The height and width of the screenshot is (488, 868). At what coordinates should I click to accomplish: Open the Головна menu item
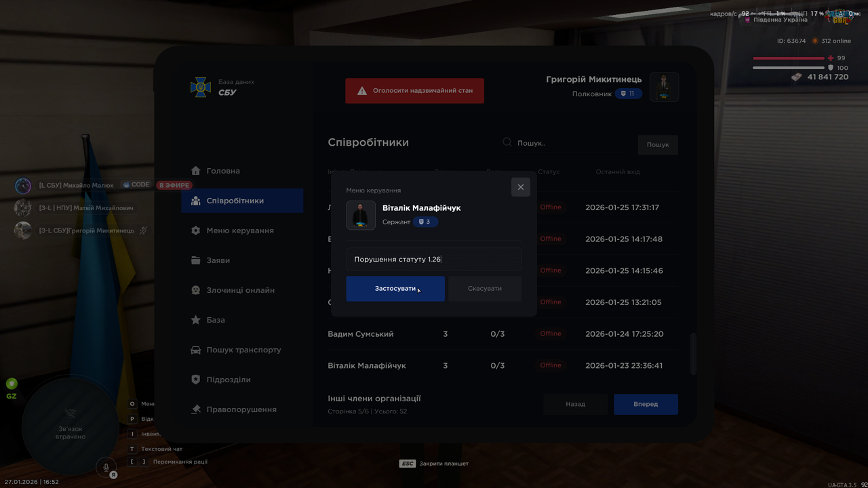point(242,171)
